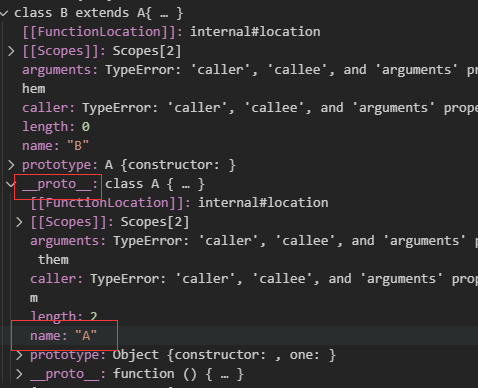Select the name: "A" property row
Screen dimensions: 478x388
click(239, 336)
